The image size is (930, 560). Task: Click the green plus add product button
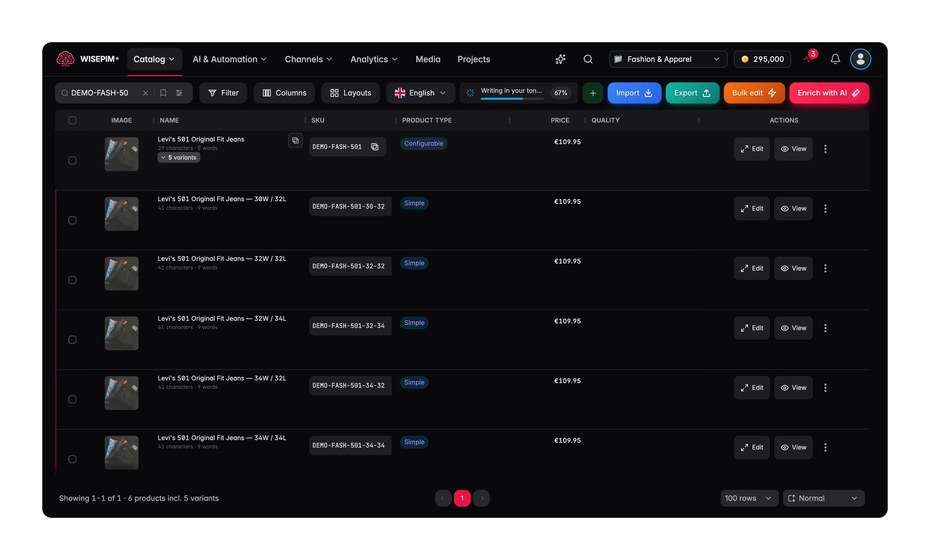point(592,93)
